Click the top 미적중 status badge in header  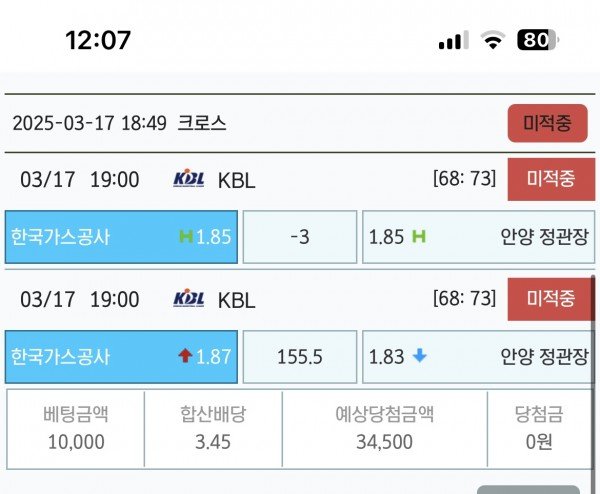pos(548,123)
